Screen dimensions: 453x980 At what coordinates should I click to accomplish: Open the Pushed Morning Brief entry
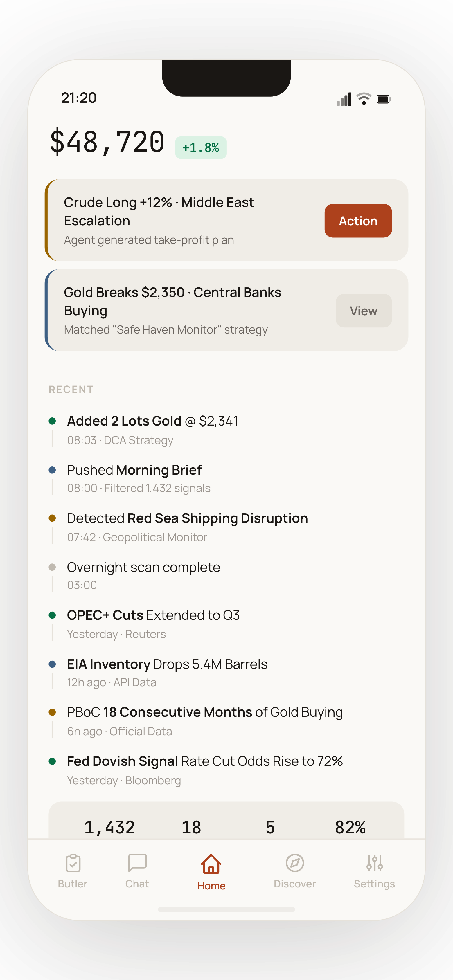coord(134,479)
